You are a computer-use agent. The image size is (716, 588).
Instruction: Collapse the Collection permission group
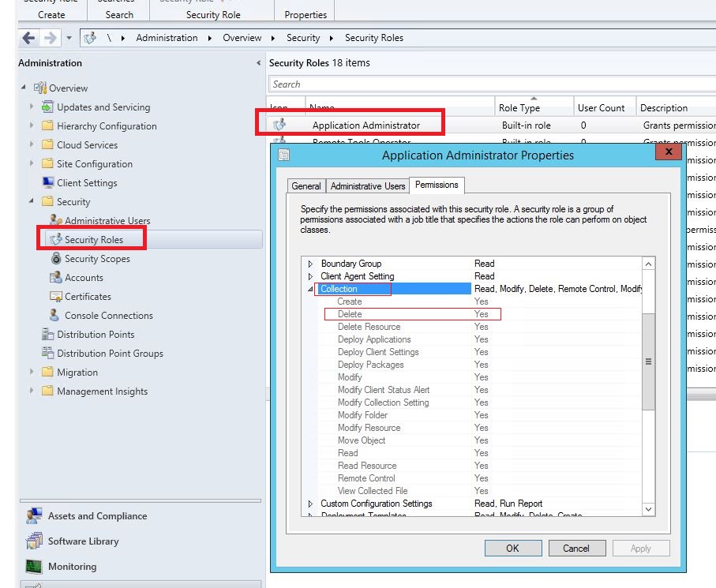pos(310,289)
